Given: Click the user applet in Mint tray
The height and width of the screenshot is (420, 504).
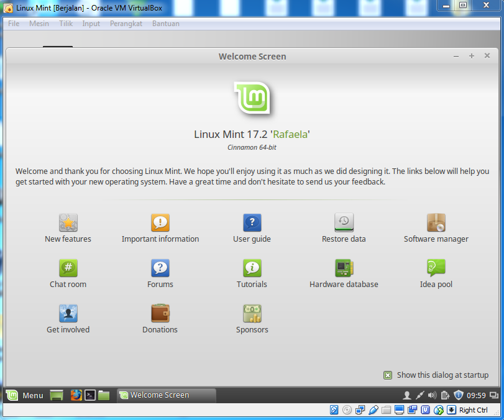Looking at the screenshot, I should click(x=406, y=395).
